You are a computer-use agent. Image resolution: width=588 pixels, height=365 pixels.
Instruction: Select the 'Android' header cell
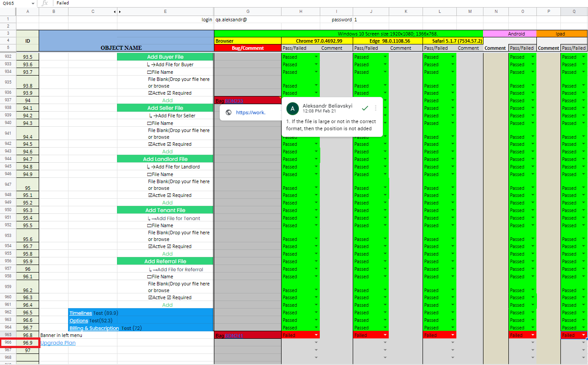point(510,33)
